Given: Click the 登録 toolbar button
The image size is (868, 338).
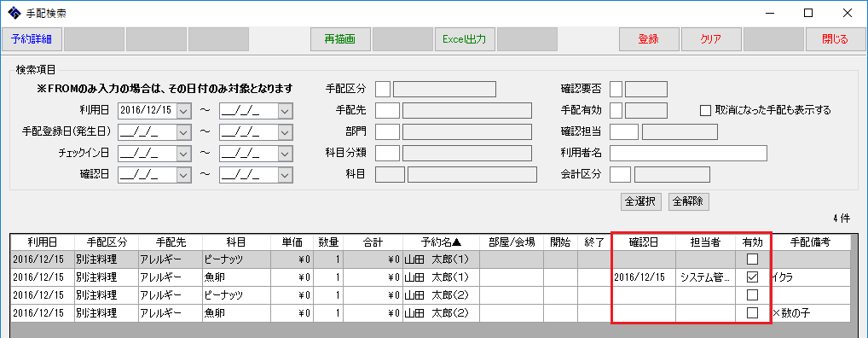Looking at the screenshot, I should pyautogui.click(x=648, y=39).
